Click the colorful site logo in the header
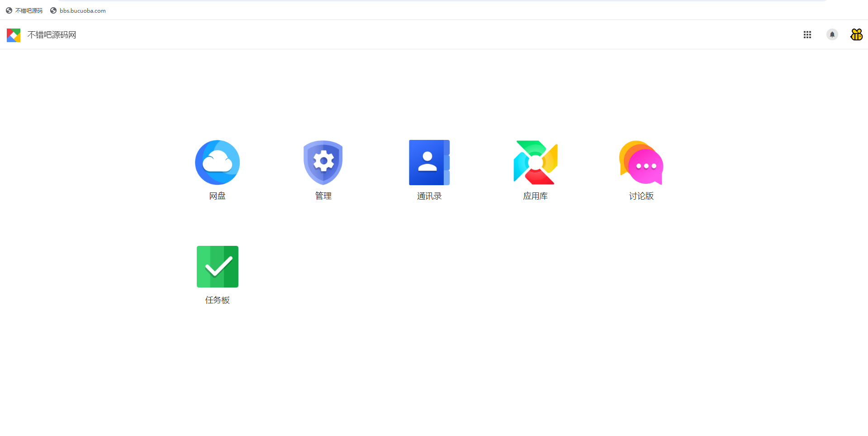Screen dimensions: 868x436 13,35
